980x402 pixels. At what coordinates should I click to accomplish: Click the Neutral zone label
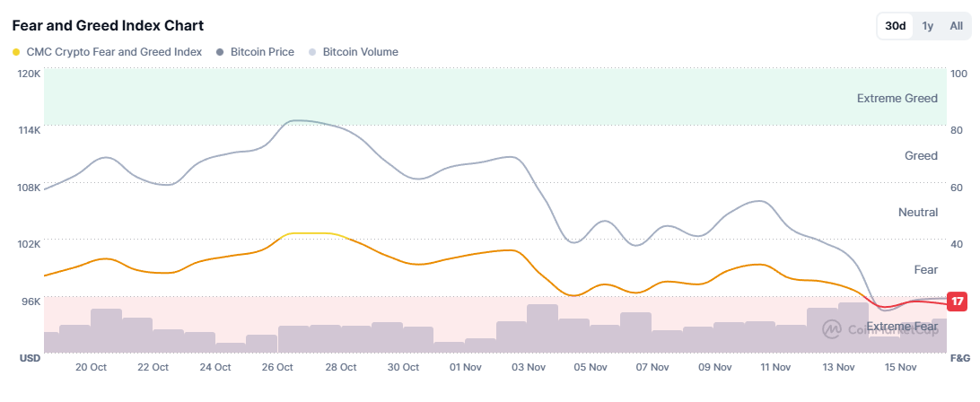[918, 213]
